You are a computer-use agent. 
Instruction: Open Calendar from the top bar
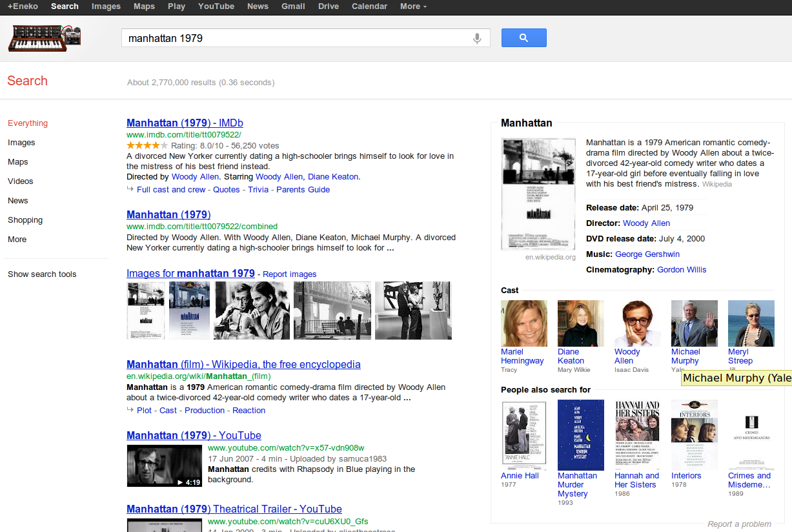point(369,6)
